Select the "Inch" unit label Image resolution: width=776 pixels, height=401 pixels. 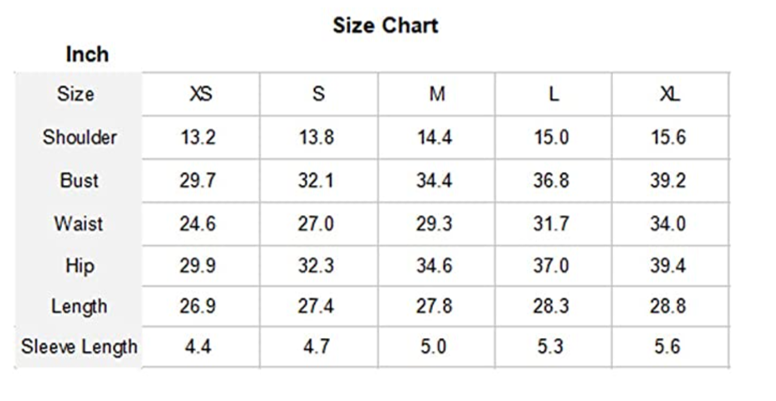tap(87, 54)
